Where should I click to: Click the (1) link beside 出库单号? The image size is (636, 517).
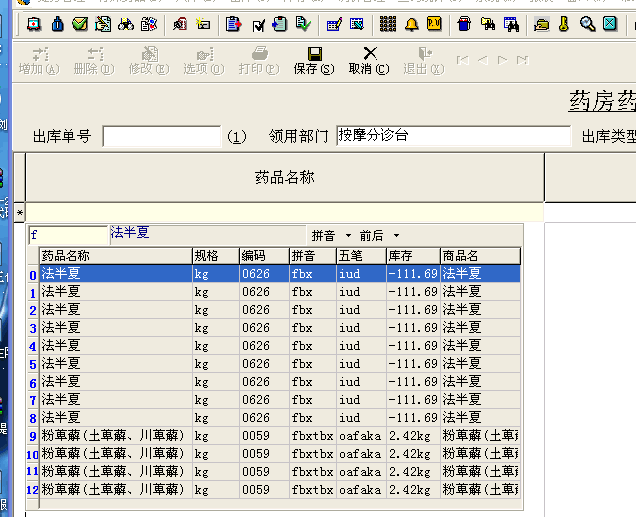click(236, 137)
